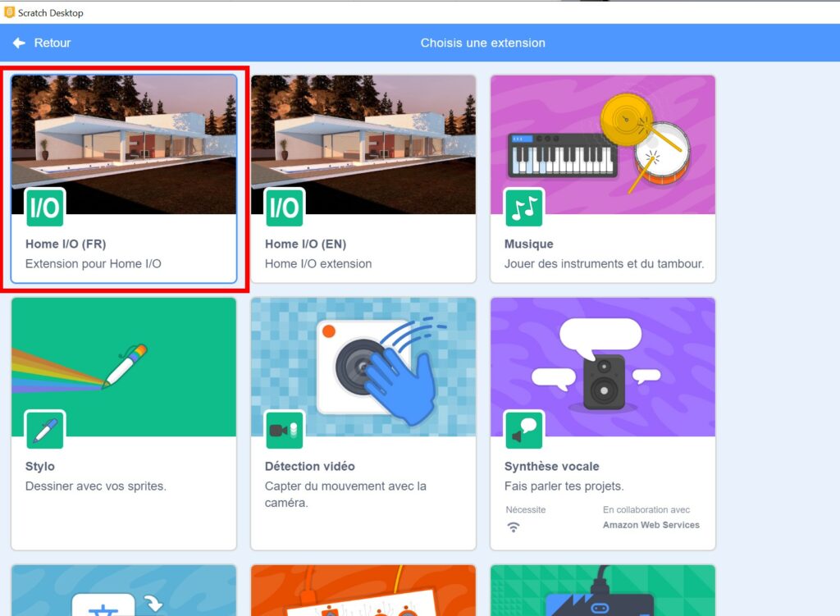Click the green I/O badge on Home I/O (EN)
This screenshot has width=840, height=616.
coord(284,208)
